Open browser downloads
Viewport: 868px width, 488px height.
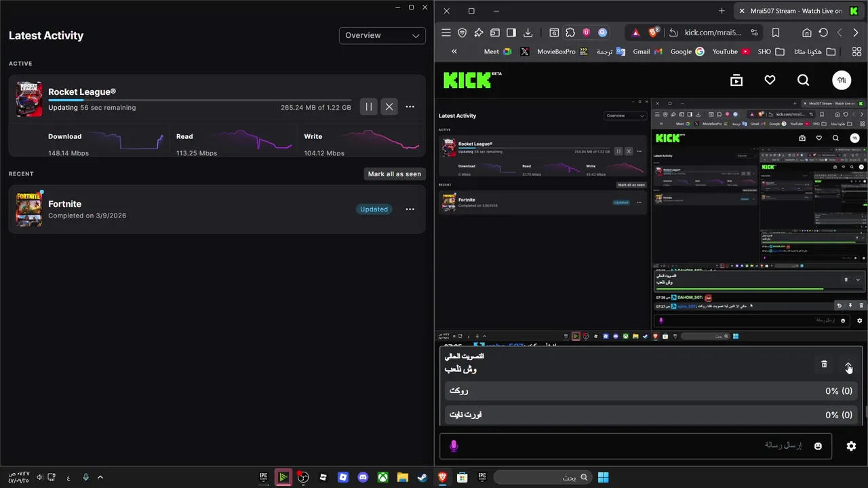click(x=528, y=33)
